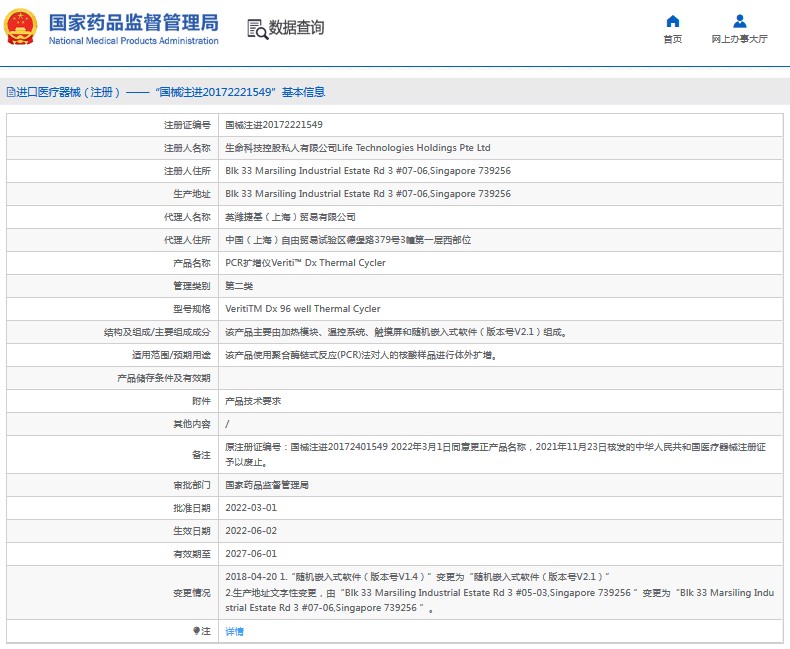Click the 管理类别 row label
790x649 pixels.
point(192,286)
